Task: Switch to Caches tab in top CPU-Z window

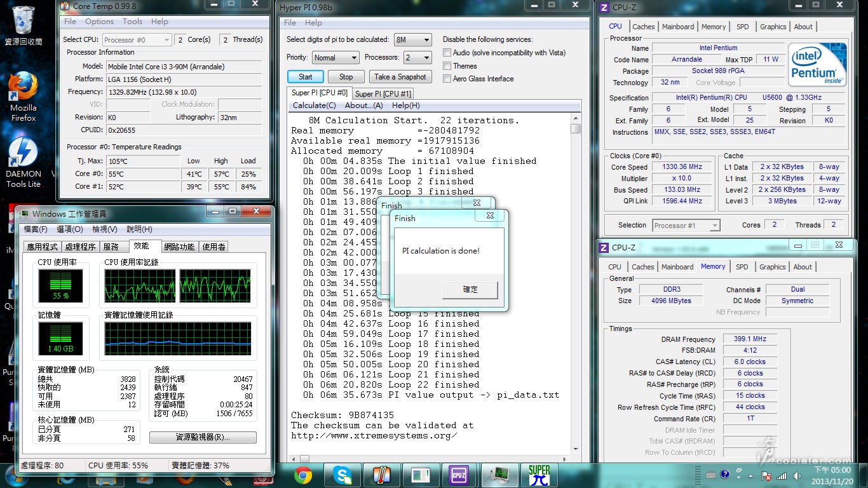Action: click(x=643, y=27)
